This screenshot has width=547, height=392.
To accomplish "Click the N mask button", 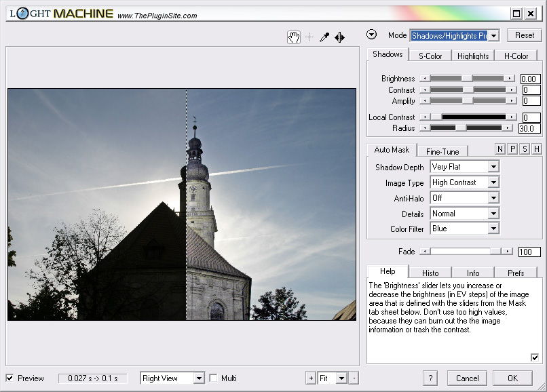I will pyautogui.click(x=500, y=149).
